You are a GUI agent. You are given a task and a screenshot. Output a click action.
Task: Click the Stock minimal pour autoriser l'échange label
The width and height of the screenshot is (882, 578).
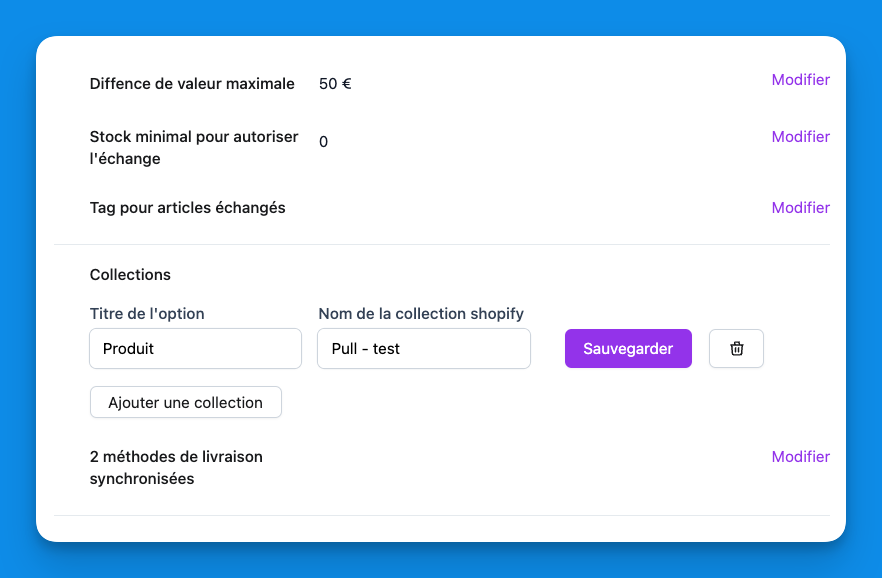(x=194, y=147)
